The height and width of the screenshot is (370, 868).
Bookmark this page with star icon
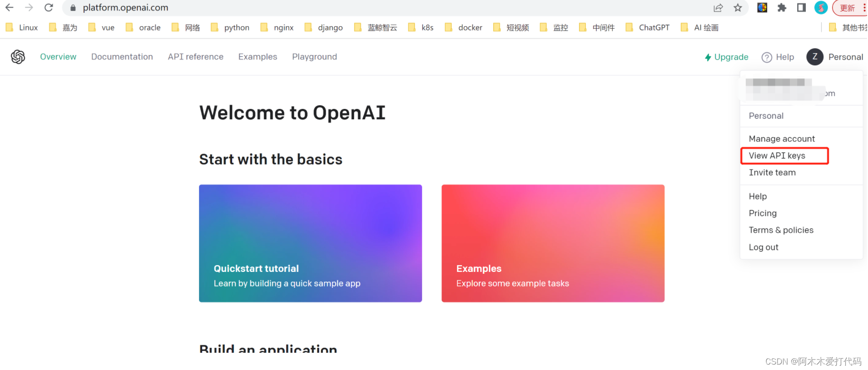(x=738, y=8)
